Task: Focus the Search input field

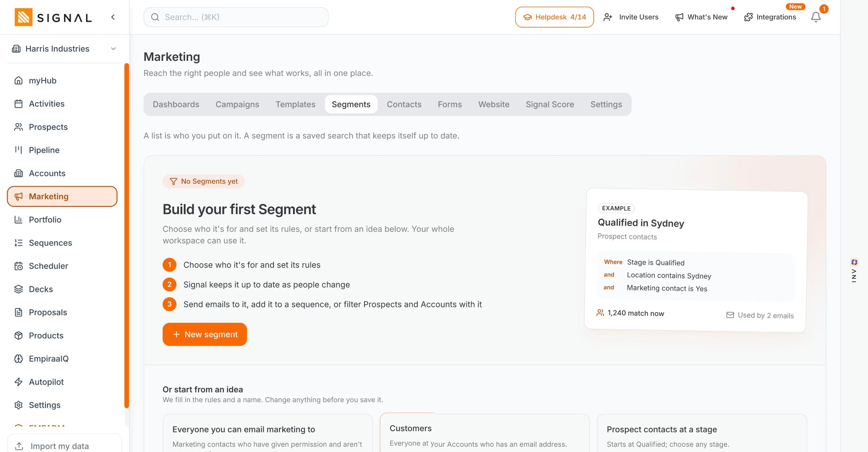Action: [x=236, y=17]
